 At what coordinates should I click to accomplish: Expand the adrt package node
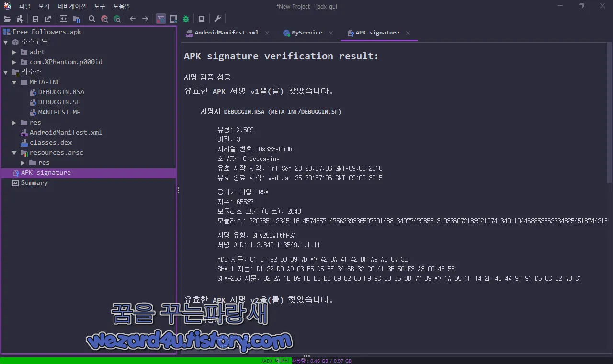pyautogui.click(x=14, y=52)
